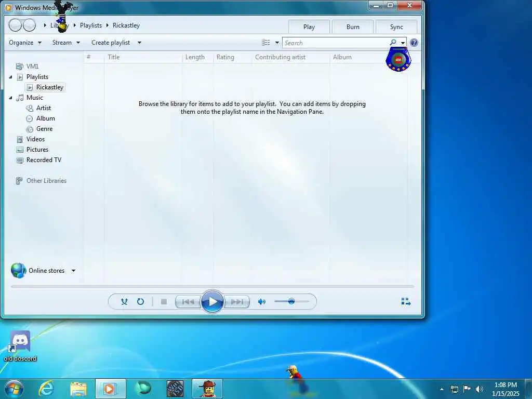Open the taskbar clock and date
Viewport: 532px width, 399px height.
(506, 389)
